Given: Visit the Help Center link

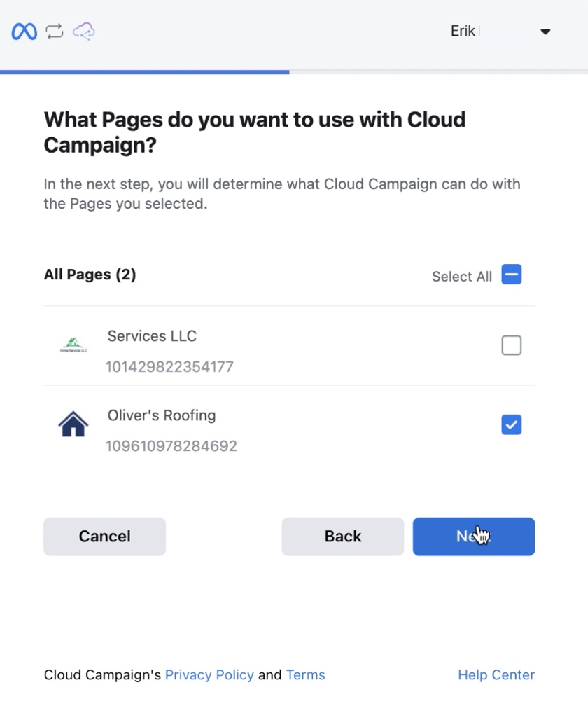Looking at the screenshot, I should point(496,675).
